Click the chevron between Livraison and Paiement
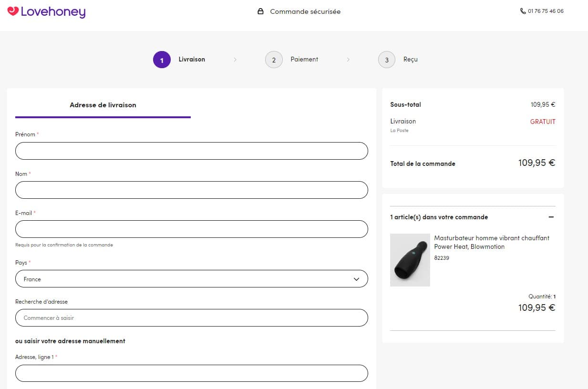 235,60
